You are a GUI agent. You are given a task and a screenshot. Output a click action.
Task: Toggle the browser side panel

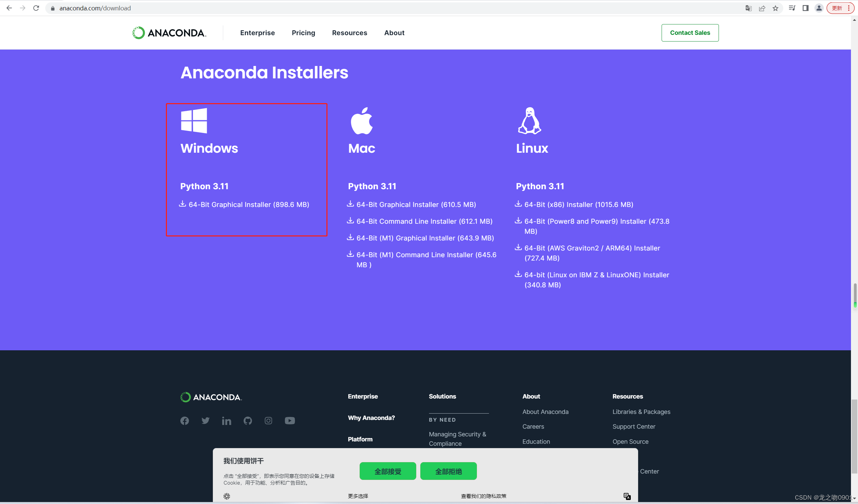805,8
